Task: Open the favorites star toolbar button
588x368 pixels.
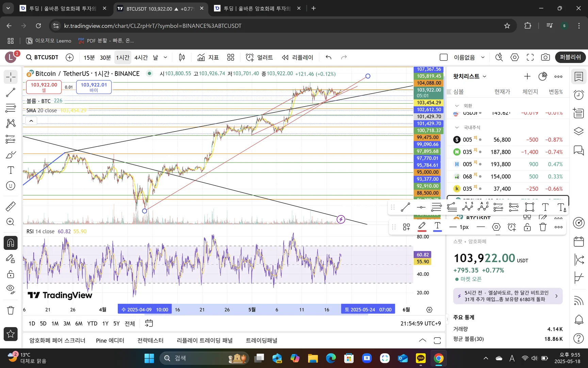Action: 11,334
